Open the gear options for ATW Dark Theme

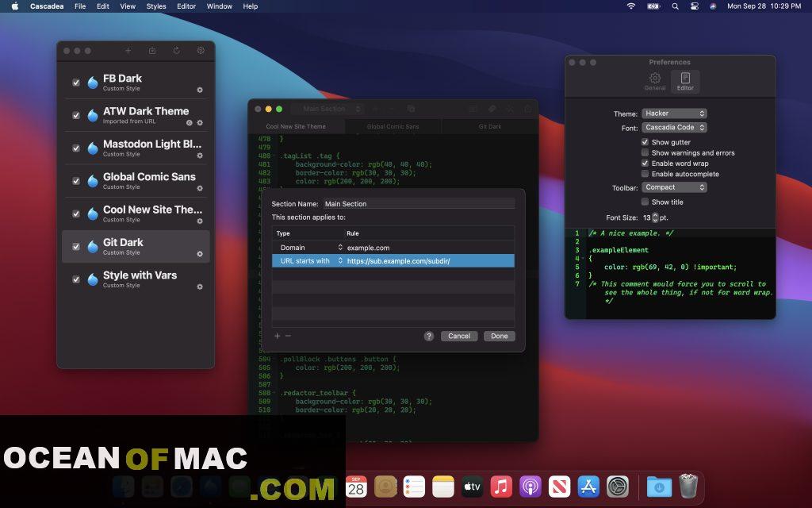click(x=200, y=123)
